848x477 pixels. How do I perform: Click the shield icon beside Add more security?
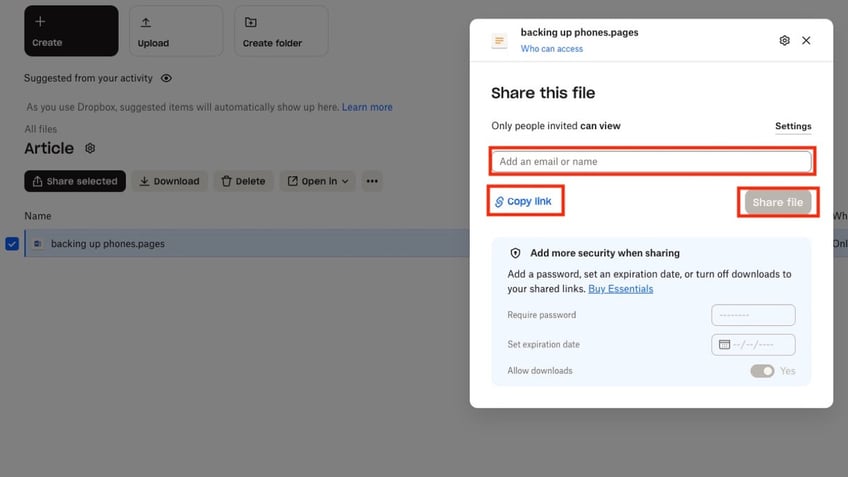pos(515,253)
